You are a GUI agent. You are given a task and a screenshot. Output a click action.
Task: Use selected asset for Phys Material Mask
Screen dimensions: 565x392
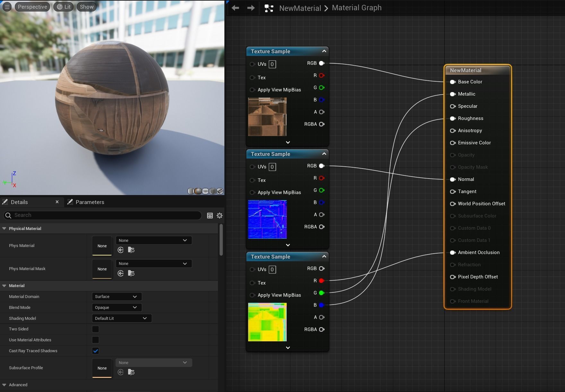pos(121,273)
